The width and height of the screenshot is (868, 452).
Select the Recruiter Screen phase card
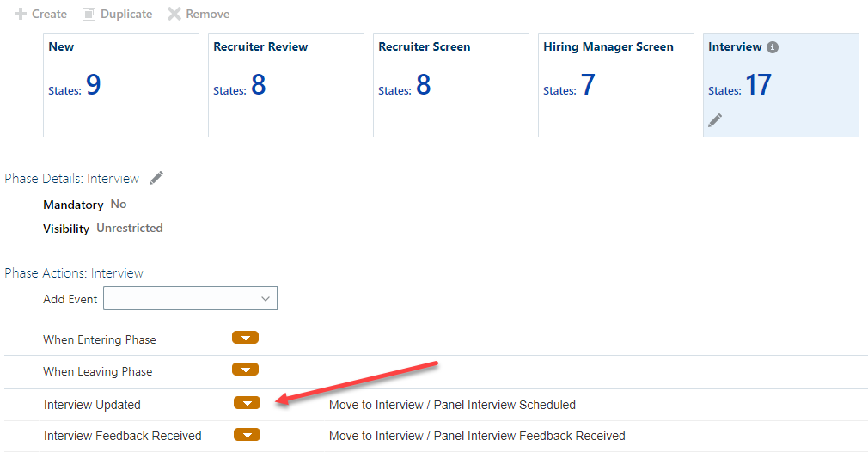point(451,85)
